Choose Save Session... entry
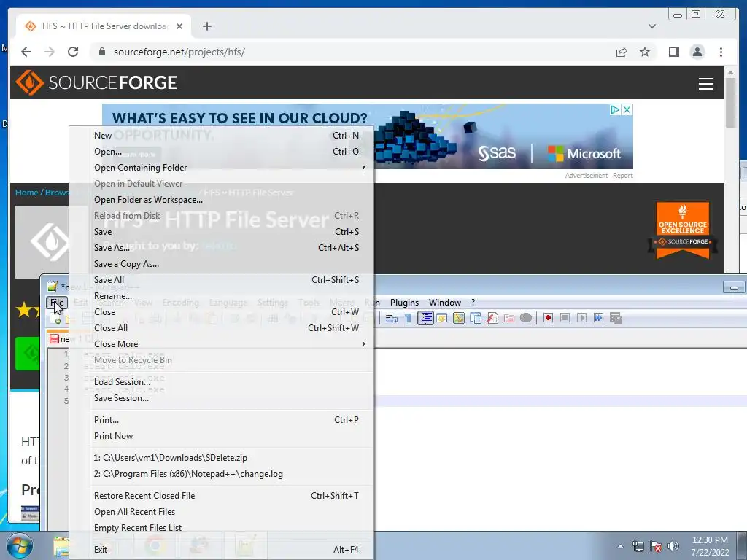The width and height of the screenshot is (747, 560). point(222,398)
